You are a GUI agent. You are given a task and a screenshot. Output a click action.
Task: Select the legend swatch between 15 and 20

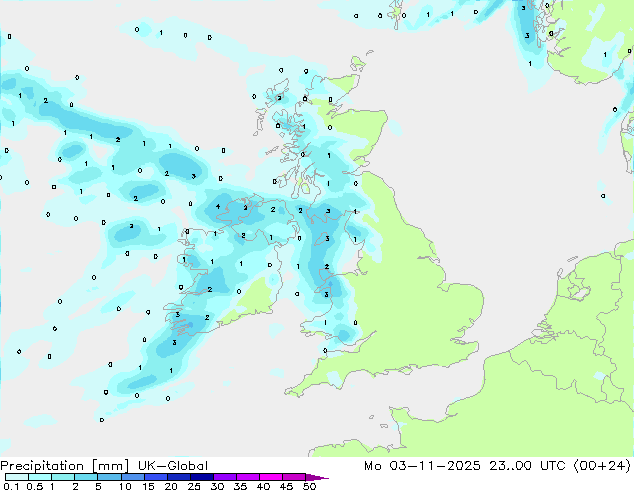(156, 477)
